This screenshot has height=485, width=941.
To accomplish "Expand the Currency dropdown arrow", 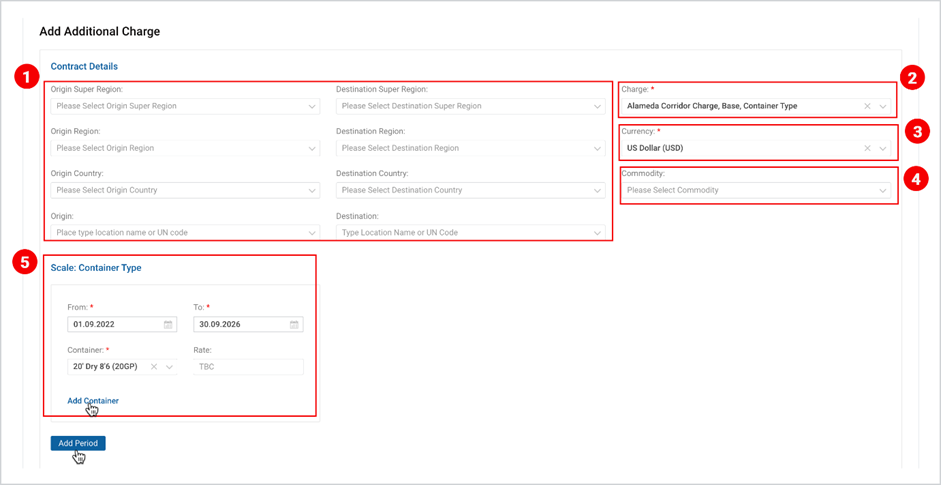I will (x=883, y=148).
